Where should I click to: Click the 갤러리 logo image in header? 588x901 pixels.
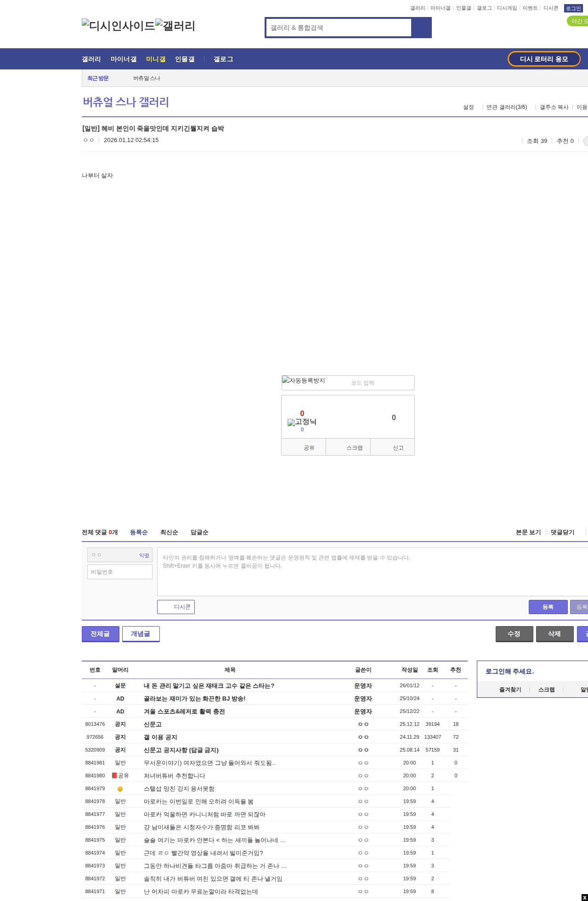point(175,26)
